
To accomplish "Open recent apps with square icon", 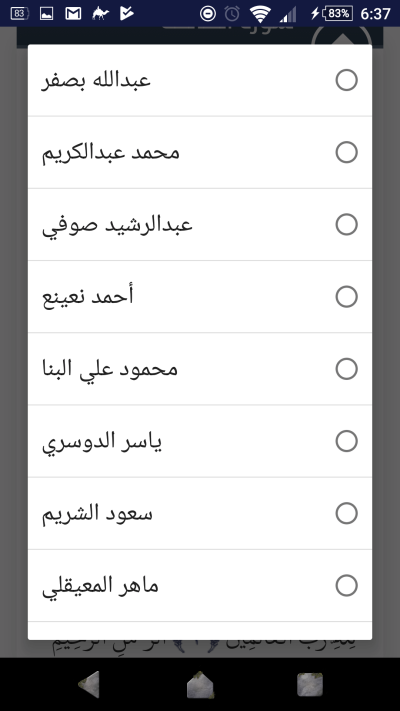I will pyautogui.click(x=310, y=684).
